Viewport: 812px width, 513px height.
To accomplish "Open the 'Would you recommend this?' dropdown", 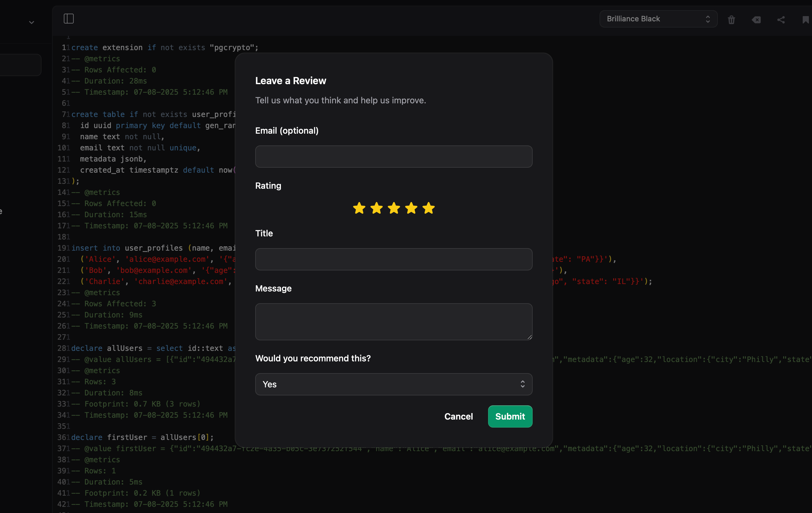I will (394, 384).
